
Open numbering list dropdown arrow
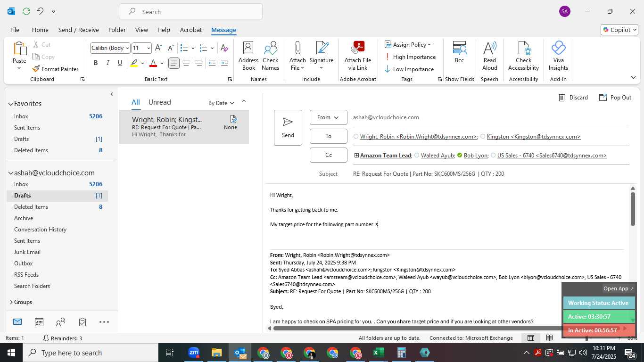tap(212, 48)
